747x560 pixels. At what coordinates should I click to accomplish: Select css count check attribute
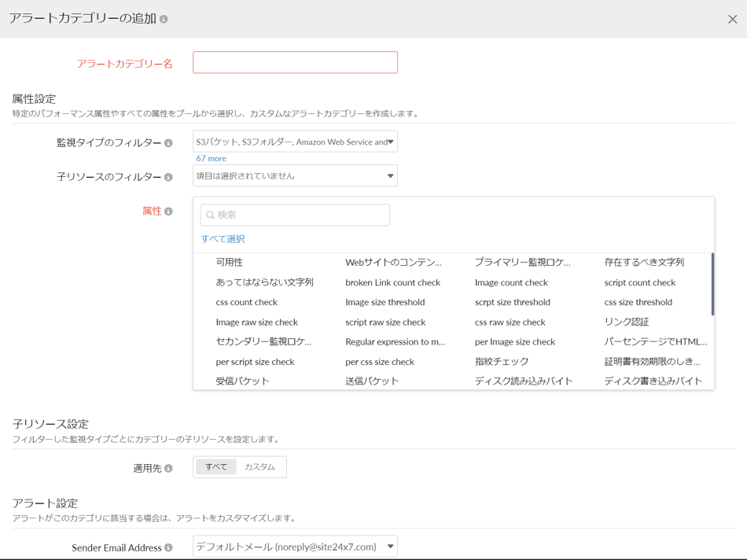[x=246, y=302]
